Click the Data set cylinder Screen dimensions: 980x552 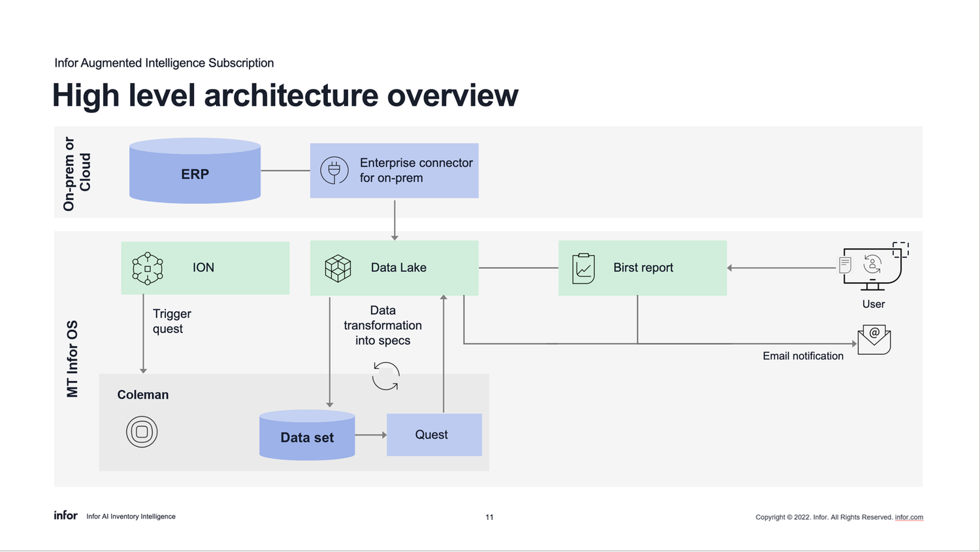(x=307, y=436)
